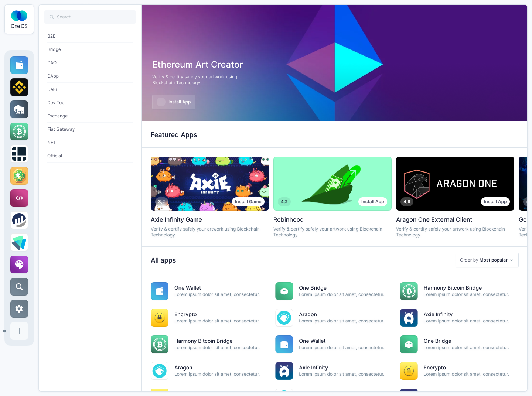Screen dimensions: 532x396
Task: Click the 3,2 rating badge
Action: click(x=161, y=202)
